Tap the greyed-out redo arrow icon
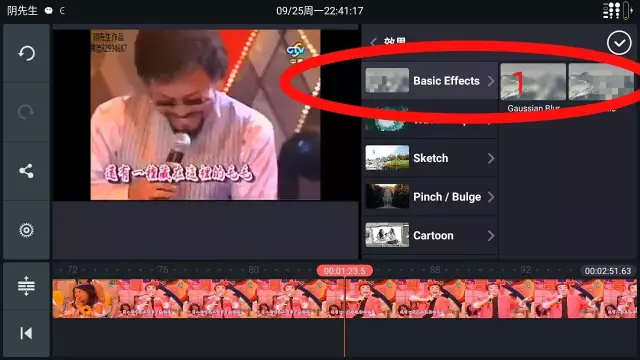Viewport: 640px width, 360px height. coord(26,112)
